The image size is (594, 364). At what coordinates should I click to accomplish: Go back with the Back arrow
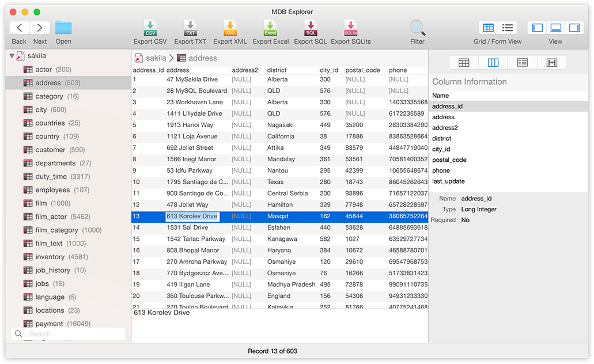tap(20, 28)
